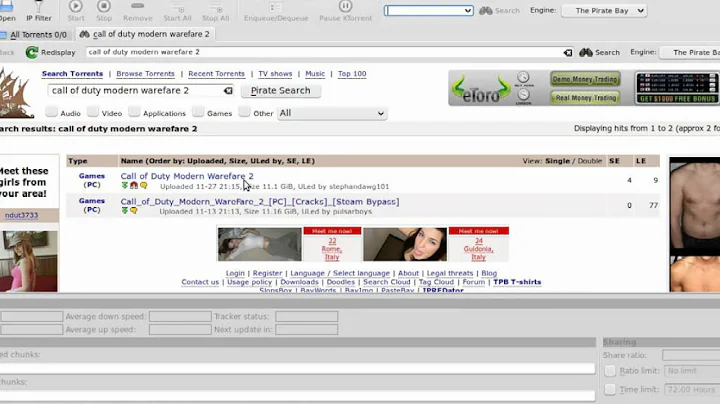The image size is (720, 404).
Task: Click the Demo Money Trading button
Action: (585, 79)
